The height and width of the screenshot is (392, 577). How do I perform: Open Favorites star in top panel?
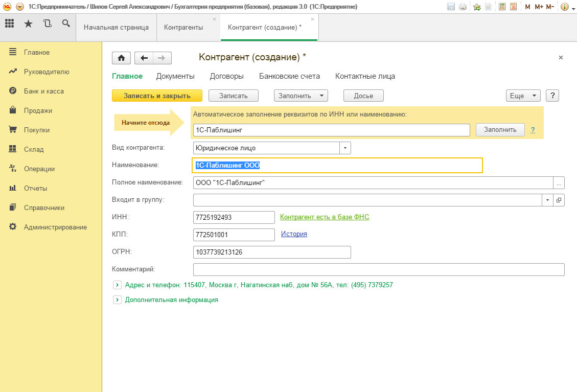click(28, 24)
